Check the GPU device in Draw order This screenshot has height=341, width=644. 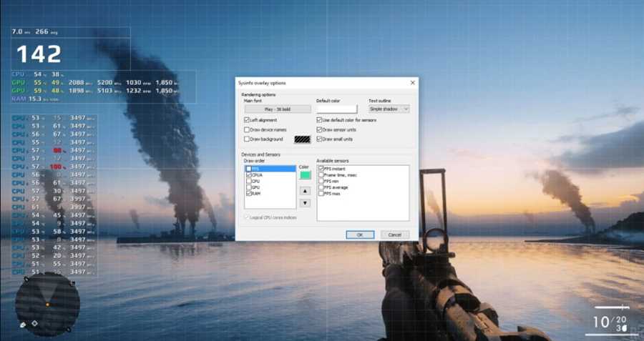click(x=249, y=187)
